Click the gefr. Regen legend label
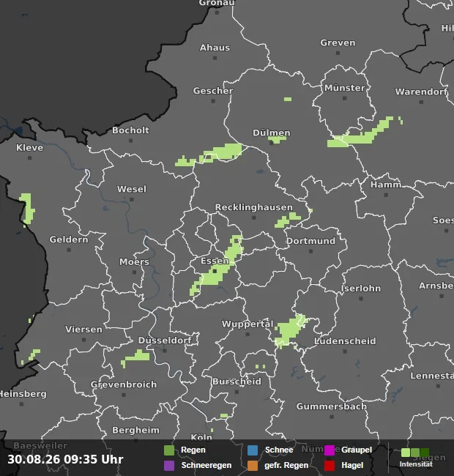The width and height of the screenshot is (454, 476). (286, 465)
